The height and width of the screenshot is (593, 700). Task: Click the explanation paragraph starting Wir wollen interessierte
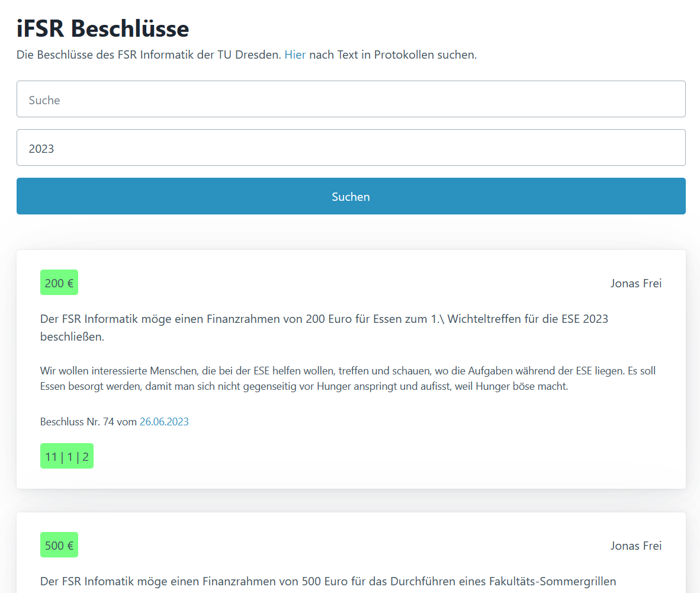click(348, 379)
